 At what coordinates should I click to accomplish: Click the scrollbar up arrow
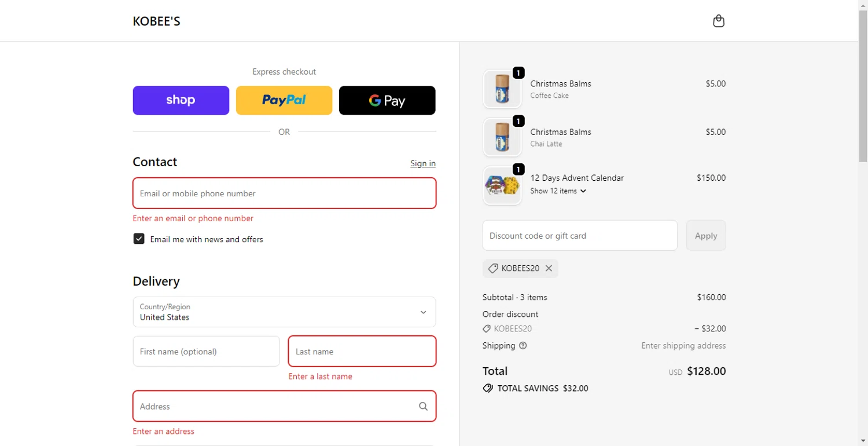pyautogui.click(x=863, y=5)
